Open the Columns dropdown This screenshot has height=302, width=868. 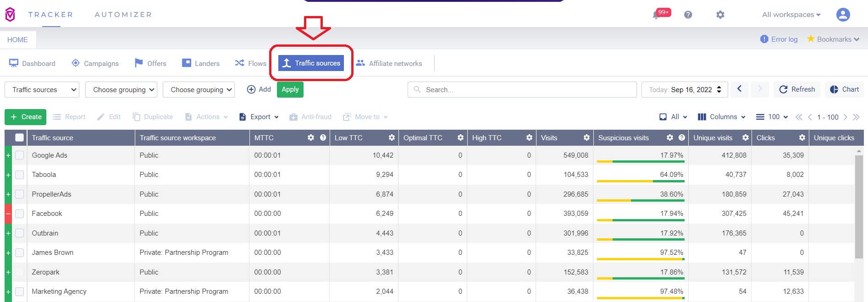click(722, 117)
